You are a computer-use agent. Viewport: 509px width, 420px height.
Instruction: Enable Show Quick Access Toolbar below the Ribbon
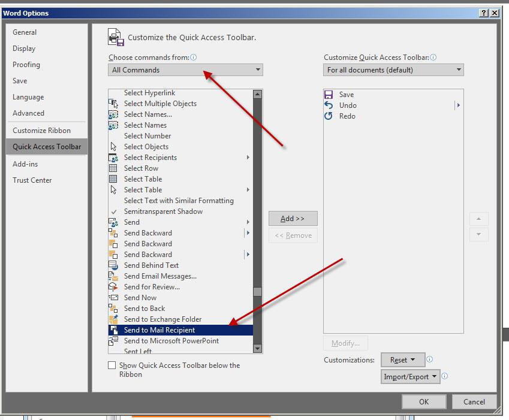112,365
